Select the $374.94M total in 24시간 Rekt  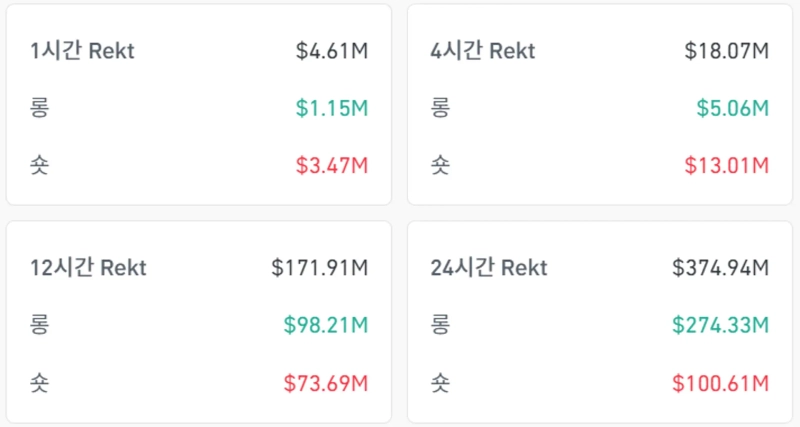click(720, 268)
